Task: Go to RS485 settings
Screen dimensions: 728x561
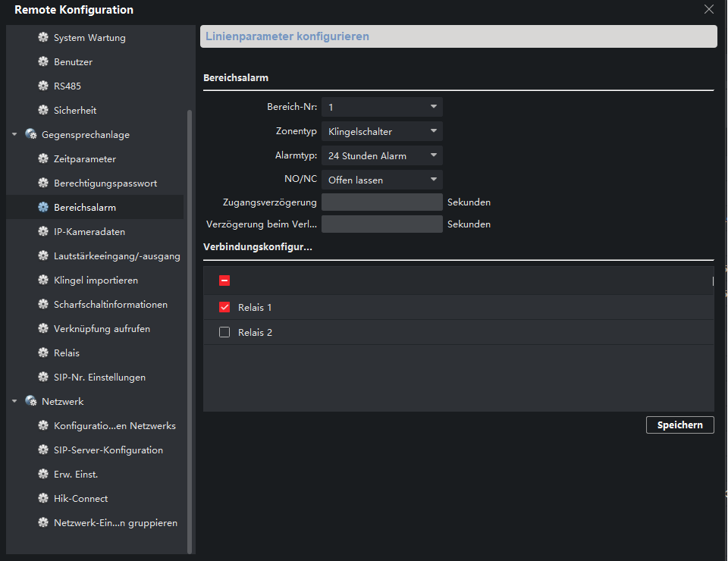Action: tap(67, 86)
